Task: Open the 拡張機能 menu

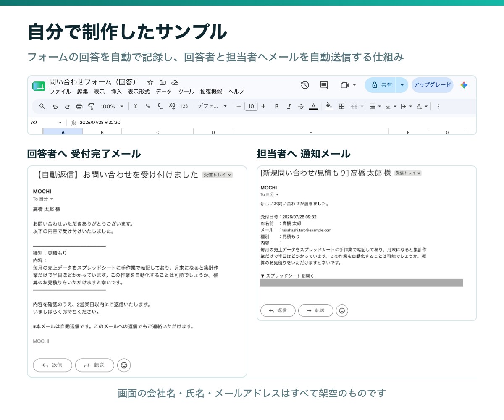Action: 211,92
